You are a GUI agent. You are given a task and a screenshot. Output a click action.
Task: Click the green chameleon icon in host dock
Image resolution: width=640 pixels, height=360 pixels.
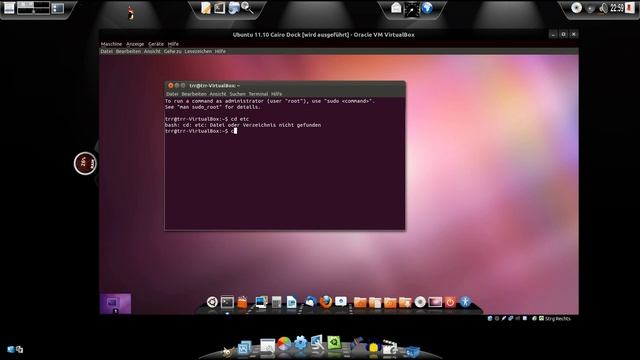coord(334,342)
